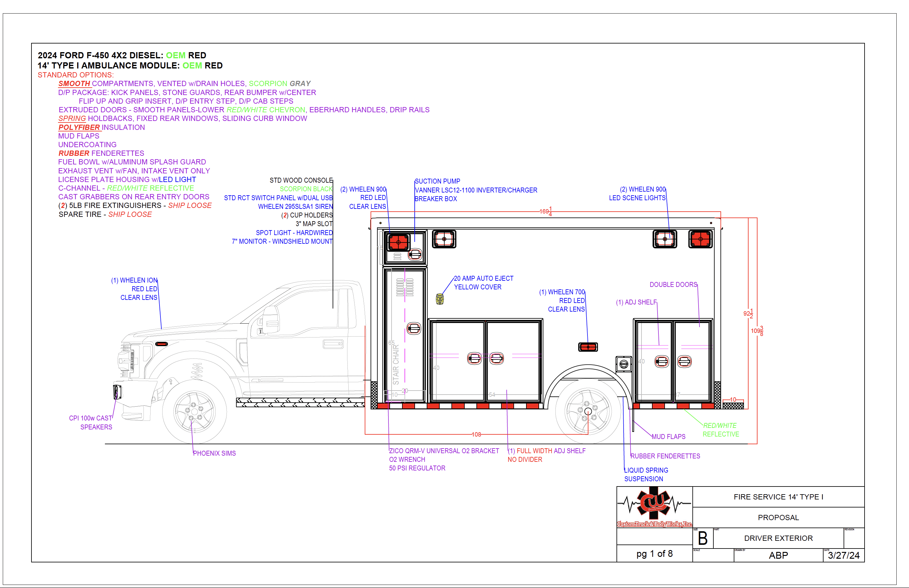This screenshot has height=588, width=909.
Task: Click 'FUEL BOWL w/ALUMINUM SPLASH GUARD' line
Action: point(132,162)
